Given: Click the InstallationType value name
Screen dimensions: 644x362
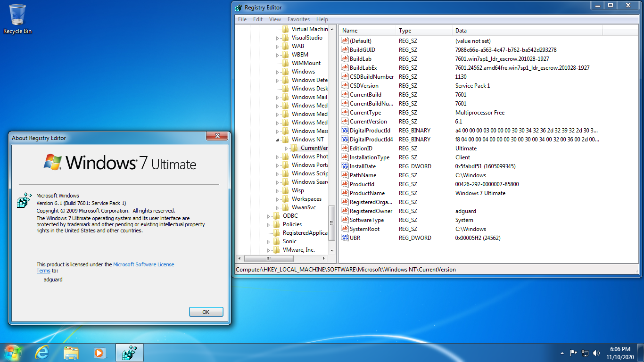Looking at the screenshot, I should tap(370, 157).
